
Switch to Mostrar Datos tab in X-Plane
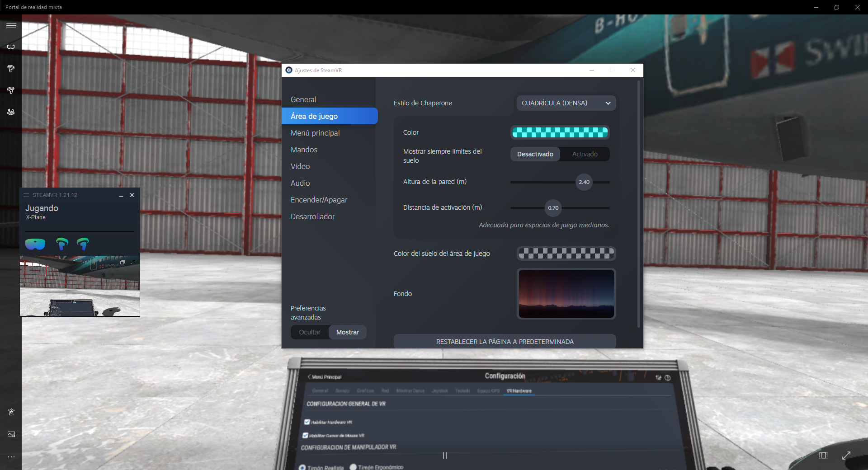pos(410,391)
